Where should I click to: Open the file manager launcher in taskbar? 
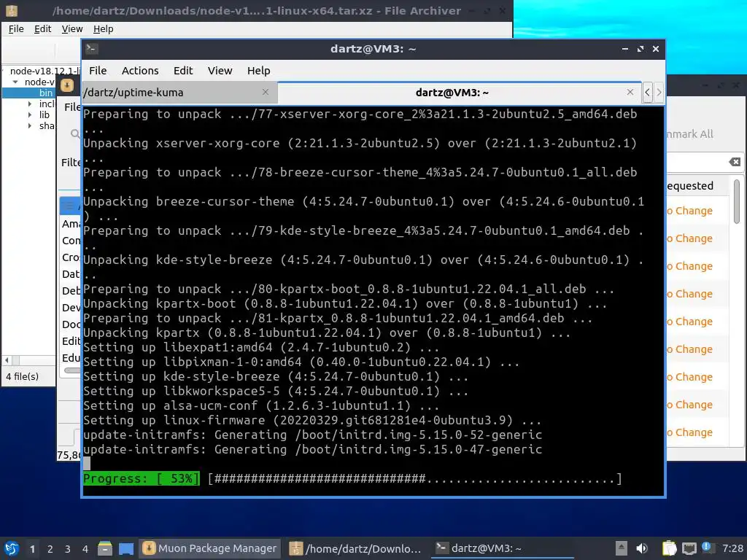[105, 548]
